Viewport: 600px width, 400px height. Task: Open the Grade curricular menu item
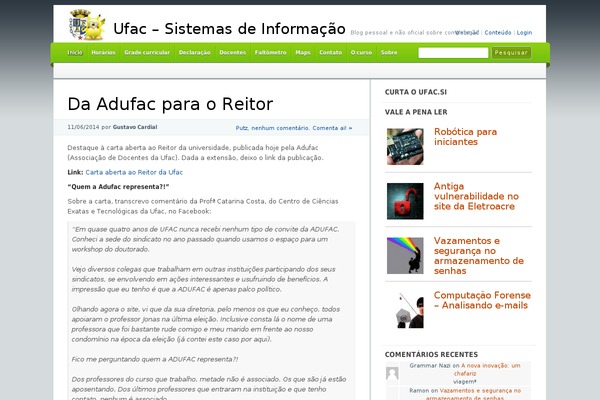point(147,52)
